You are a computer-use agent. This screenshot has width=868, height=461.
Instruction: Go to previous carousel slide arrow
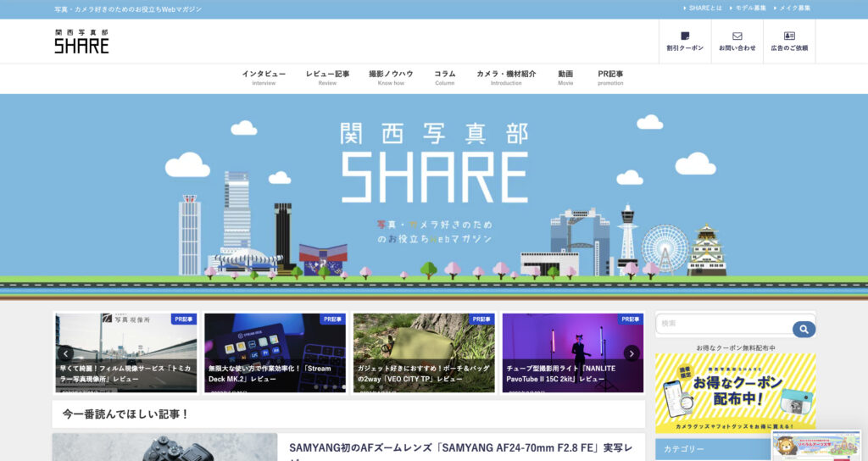coord(65,353)
